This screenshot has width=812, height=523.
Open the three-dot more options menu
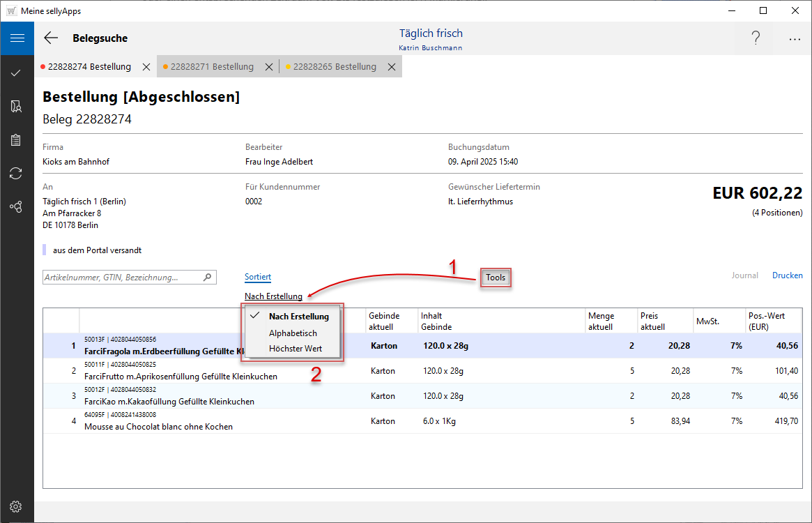[795, 39]
